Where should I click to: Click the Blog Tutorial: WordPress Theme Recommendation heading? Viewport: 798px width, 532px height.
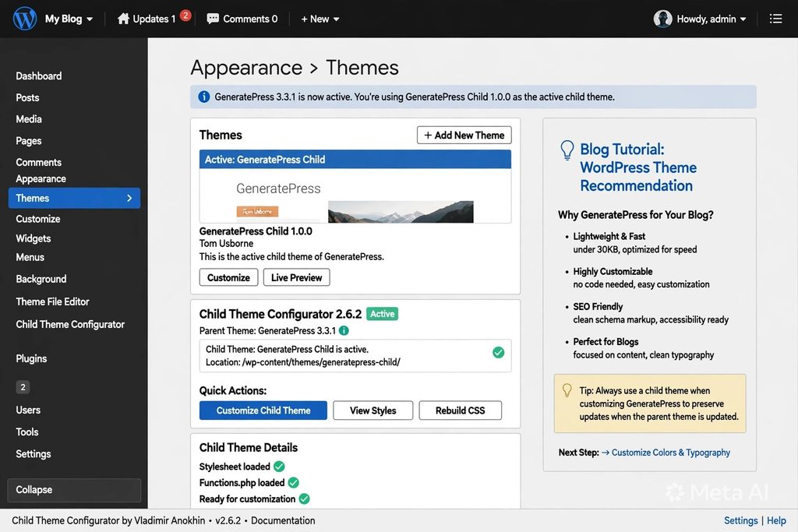pyautogui.click(x=638, y=167)
